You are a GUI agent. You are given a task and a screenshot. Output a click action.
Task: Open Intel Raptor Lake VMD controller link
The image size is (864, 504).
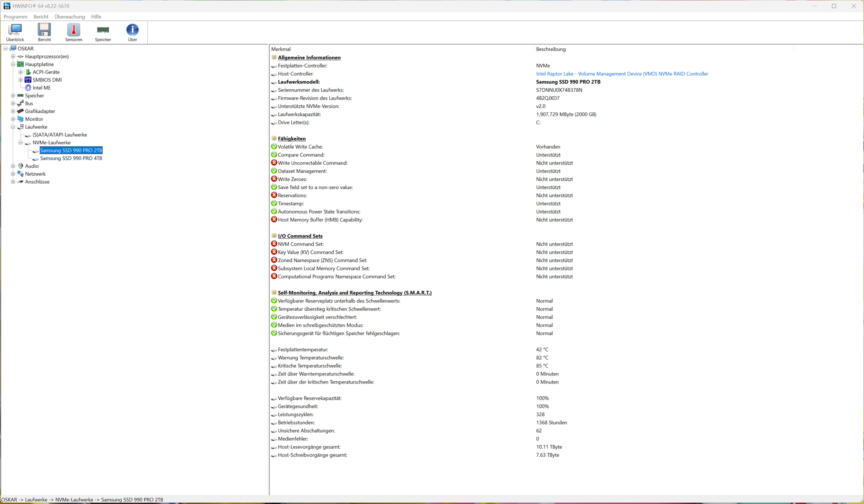[622, 74]
